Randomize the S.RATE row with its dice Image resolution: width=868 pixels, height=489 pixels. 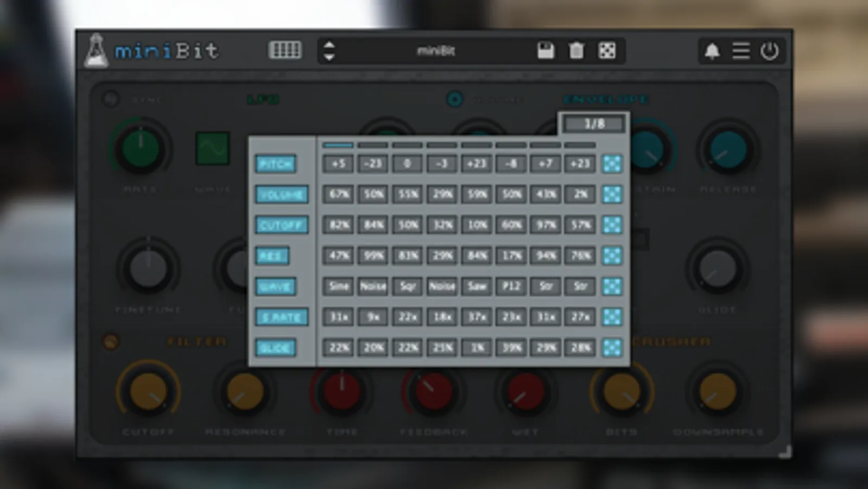[612, 317]
